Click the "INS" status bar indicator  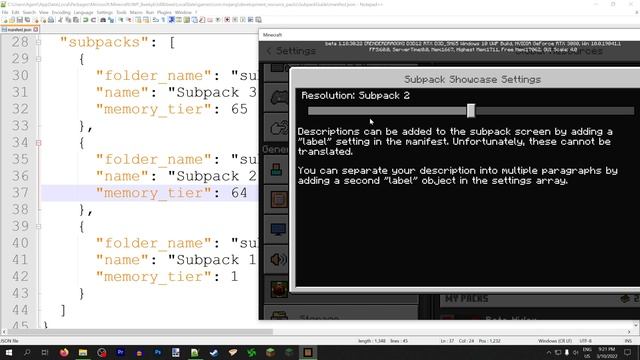tap(628, 341)
